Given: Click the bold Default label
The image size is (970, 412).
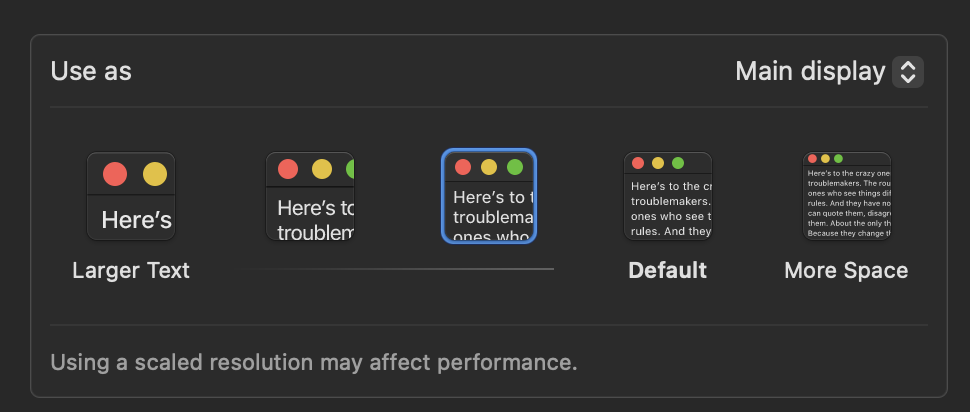Looking at the screenshot, I should point(667,271).
